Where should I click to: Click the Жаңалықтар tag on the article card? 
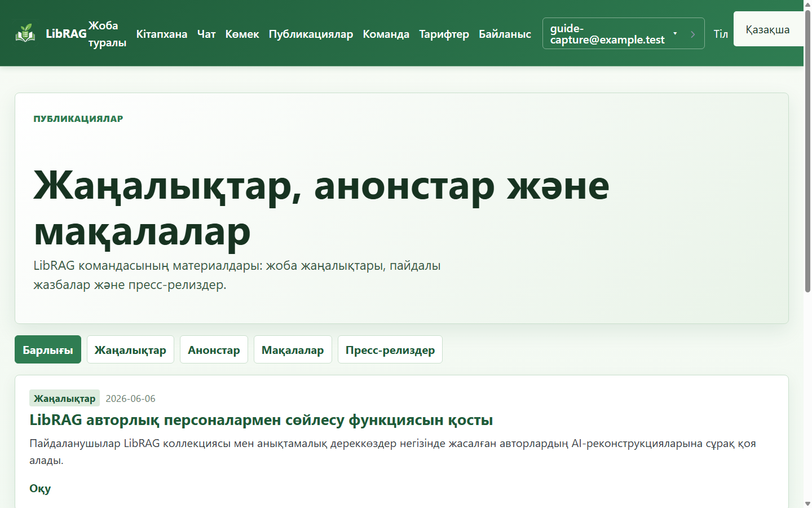64,398
